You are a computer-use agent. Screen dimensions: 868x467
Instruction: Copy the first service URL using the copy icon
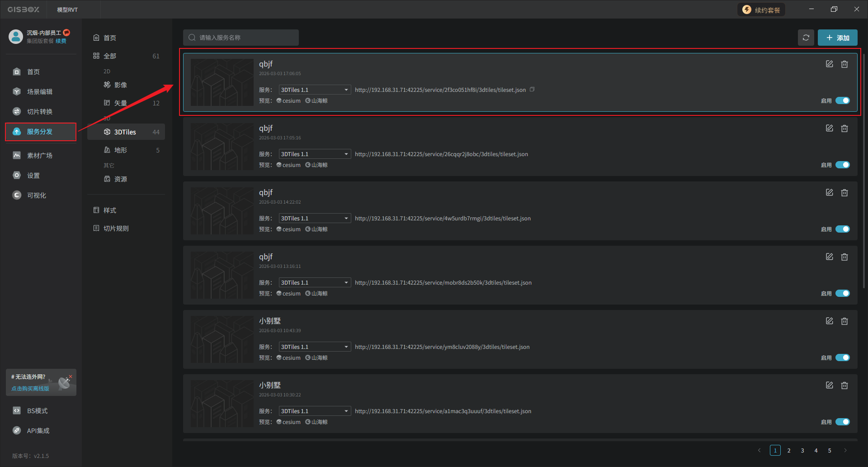[532, 90]
